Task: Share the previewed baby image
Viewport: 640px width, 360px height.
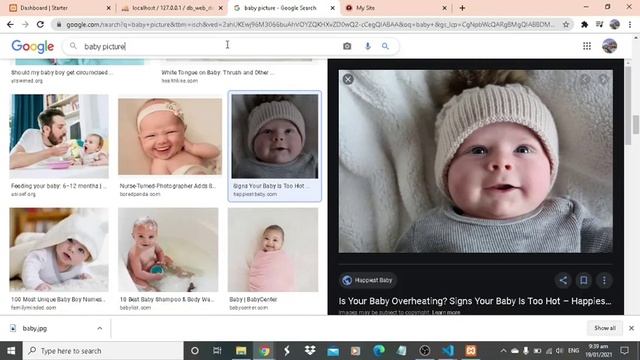Action: coord(563,280)
